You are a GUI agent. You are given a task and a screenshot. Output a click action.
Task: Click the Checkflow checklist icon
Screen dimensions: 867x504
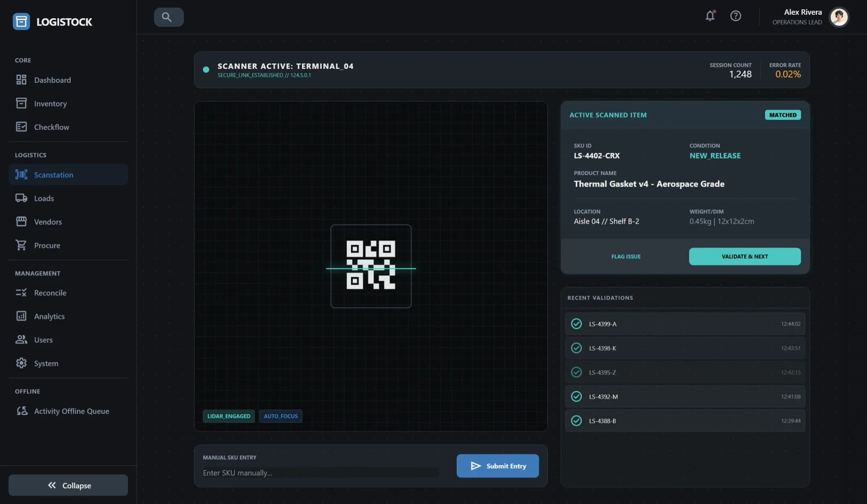(21, 127)
